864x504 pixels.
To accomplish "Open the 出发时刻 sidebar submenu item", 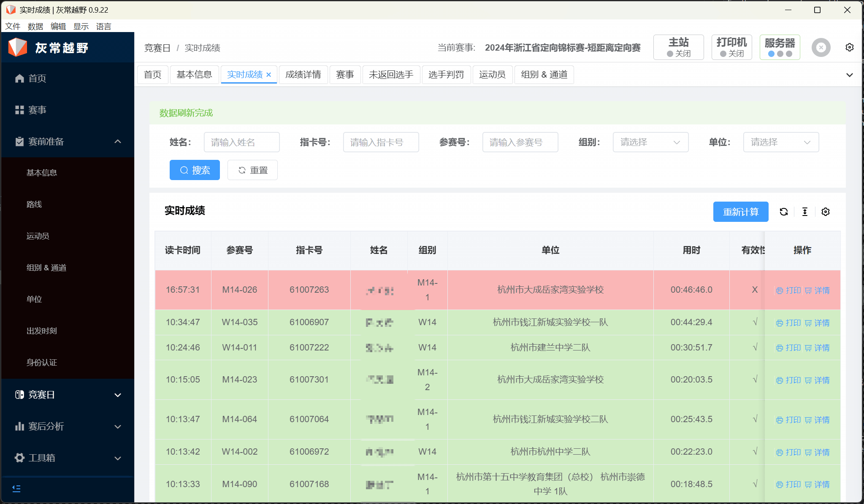I will 68,331.
